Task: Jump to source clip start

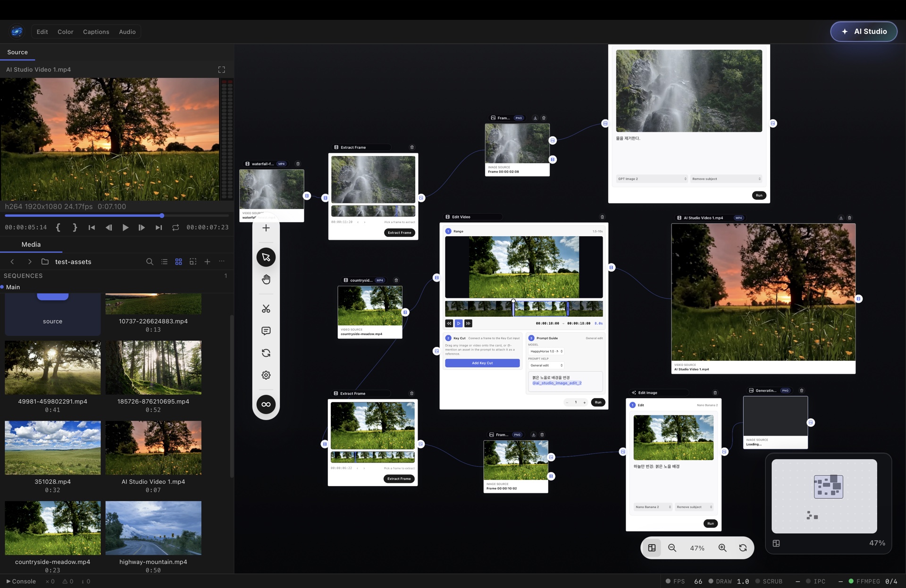Action: pos(92,227)
